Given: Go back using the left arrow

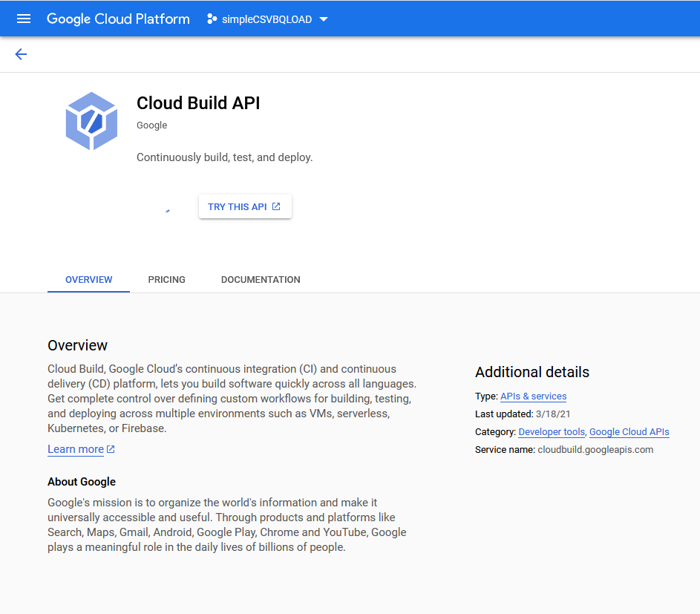Looking at the screenshot, I should tap(21, 54).
